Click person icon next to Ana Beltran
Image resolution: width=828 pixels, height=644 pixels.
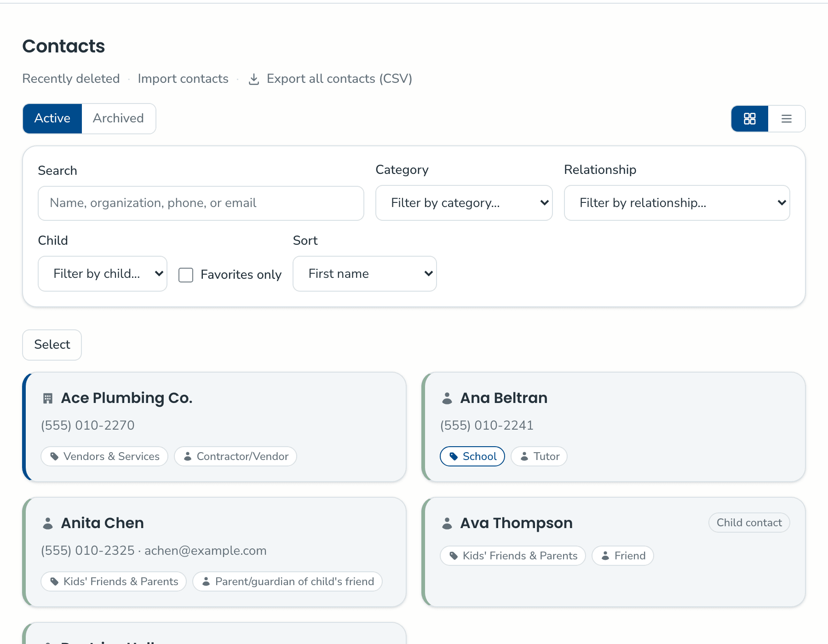447,398
